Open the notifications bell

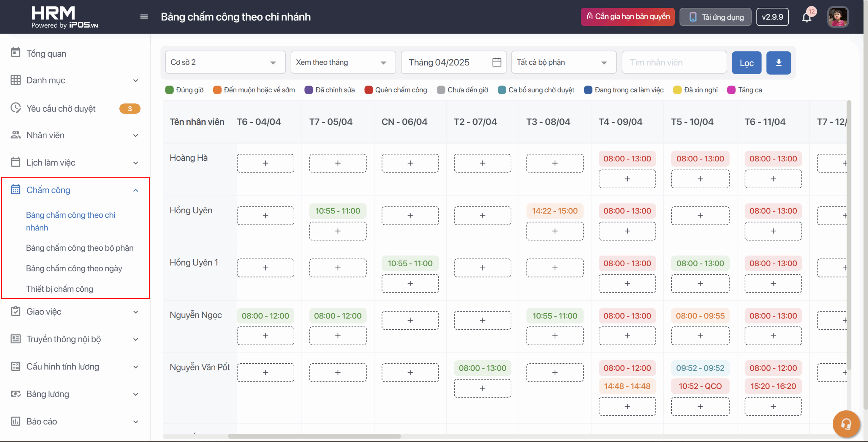(x=807, y=17)
